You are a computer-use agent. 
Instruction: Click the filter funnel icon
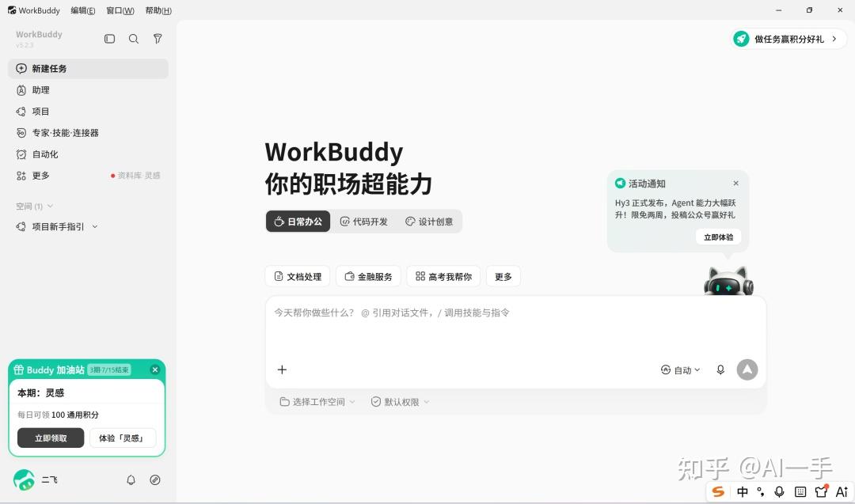coord(158,39)
